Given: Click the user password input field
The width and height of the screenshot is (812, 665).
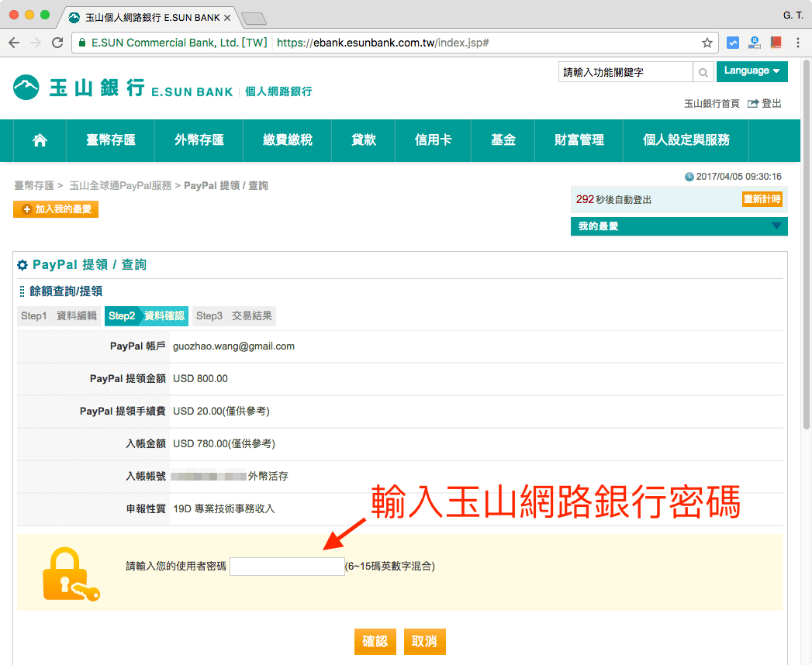Looking at the screenshot, I should [x=287, y=566].
